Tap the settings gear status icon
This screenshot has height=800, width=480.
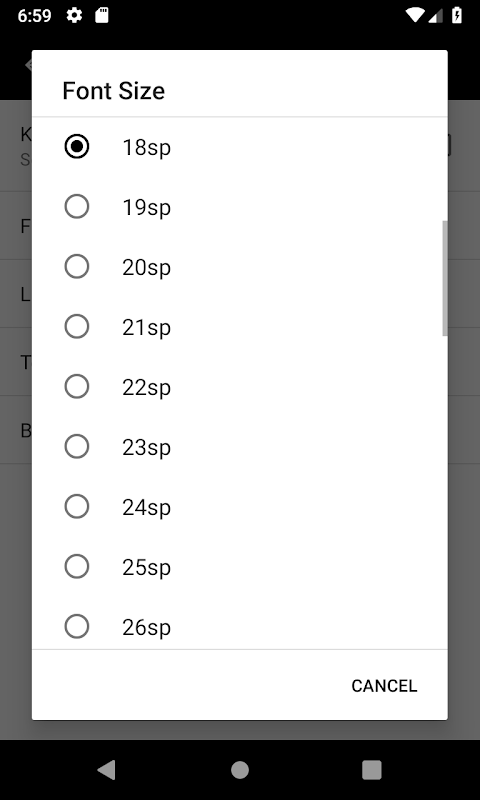[x=74, y=15]
